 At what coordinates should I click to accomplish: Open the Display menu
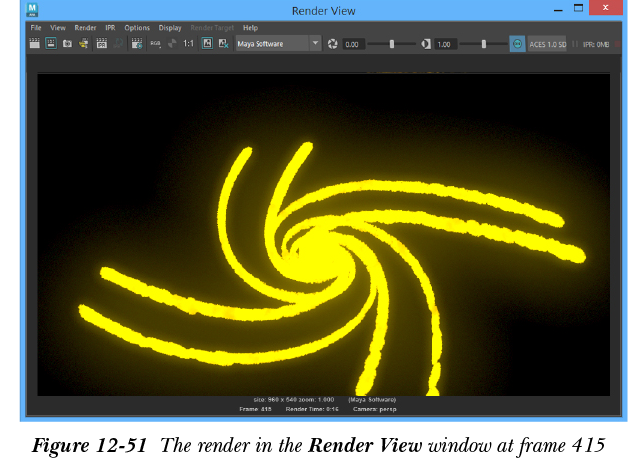170,28
